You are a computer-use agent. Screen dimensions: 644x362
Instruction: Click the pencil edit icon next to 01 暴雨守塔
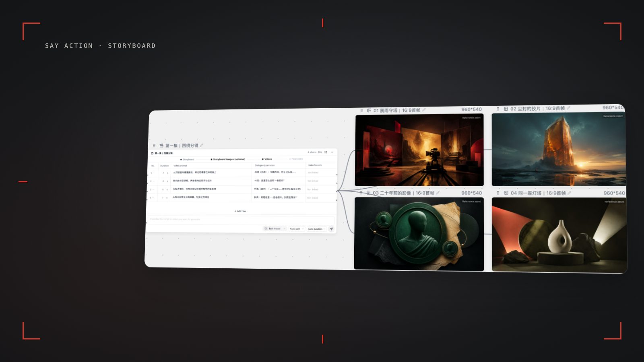[x=424, y=110]
